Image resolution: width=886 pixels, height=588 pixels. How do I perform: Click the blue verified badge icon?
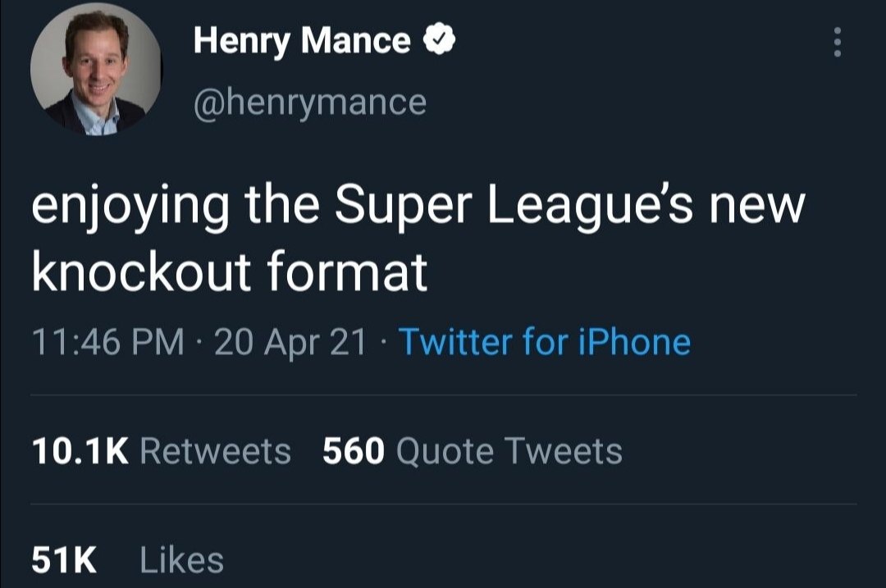point(438,40)
